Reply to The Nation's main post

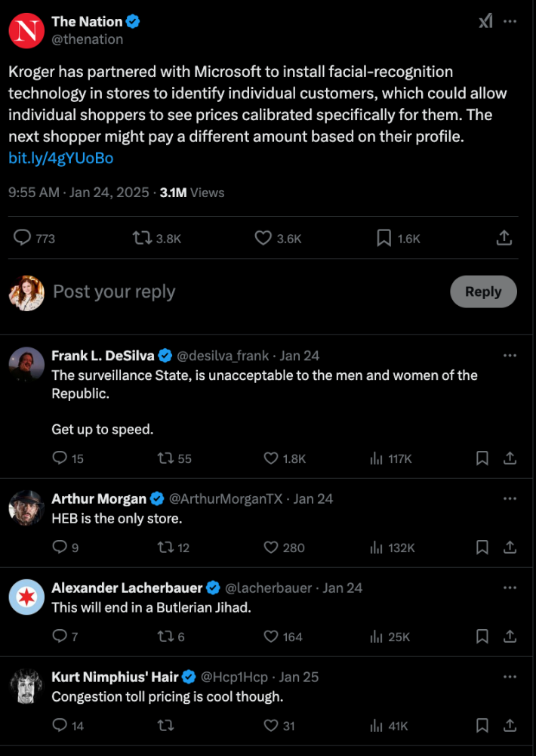(23, 238)
